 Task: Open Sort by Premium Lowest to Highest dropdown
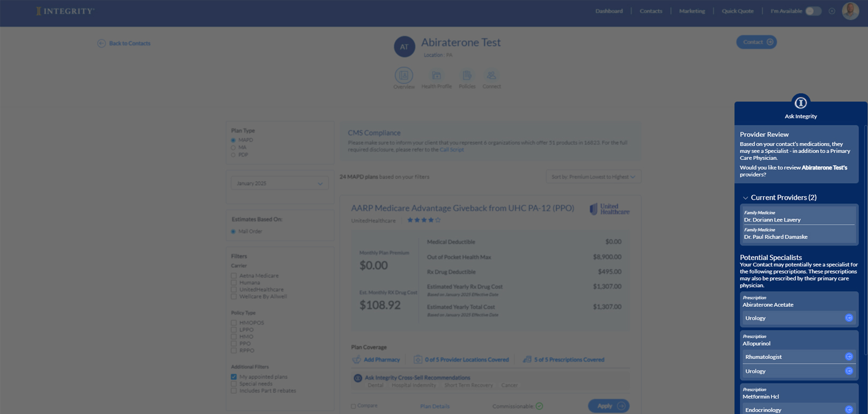click(593, 177)
